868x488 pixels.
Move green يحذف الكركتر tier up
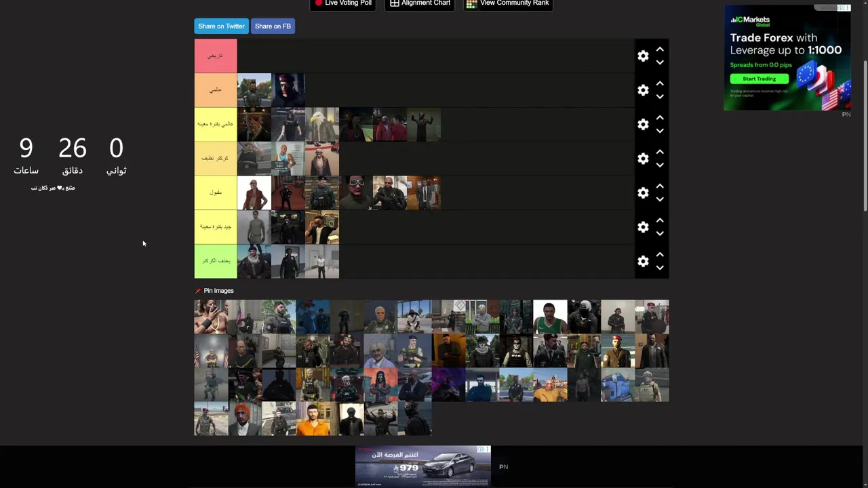coord(660,255)
